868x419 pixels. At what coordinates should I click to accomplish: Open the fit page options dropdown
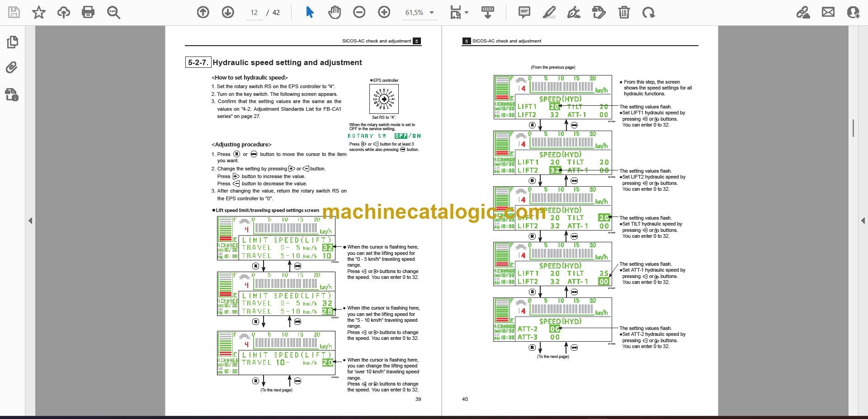coord(459,12)
